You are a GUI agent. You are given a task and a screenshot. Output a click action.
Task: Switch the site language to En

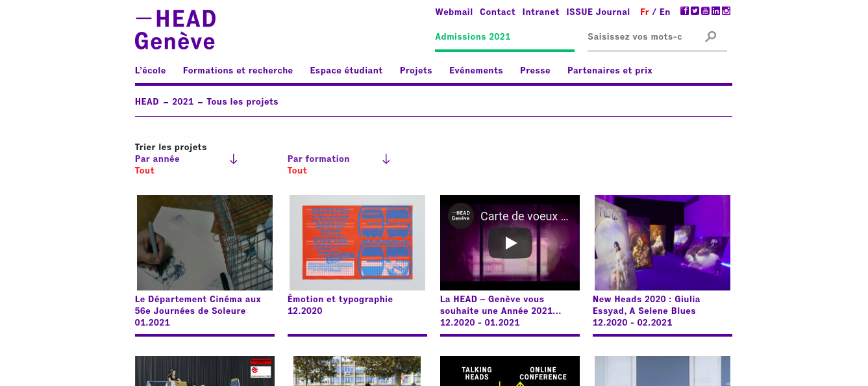(665, 12)
